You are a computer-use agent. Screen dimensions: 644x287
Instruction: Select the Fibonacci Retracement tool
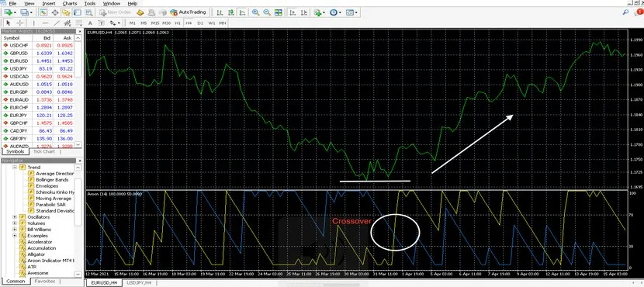[79, 23]
